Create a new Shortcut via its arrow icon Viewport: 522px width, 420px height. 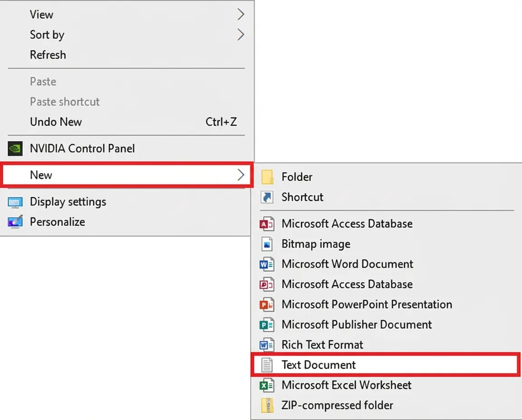coord(267,197)
